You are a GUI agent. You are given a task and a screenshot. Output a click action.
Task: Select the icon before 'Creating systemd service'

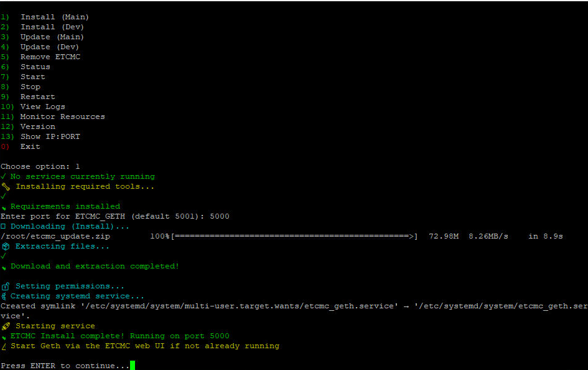(x=4, y=296)
